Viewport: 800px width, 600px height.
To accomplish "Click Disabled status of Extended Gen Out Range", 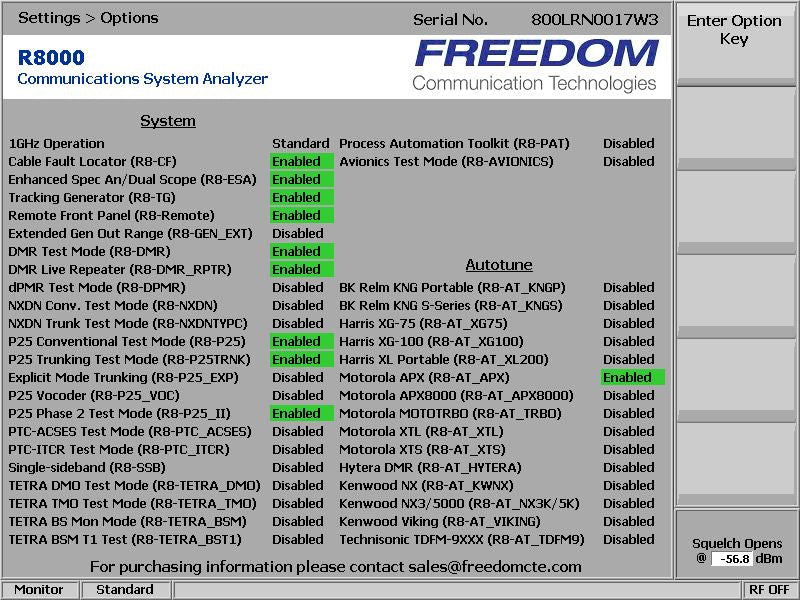I will (298, 233).
